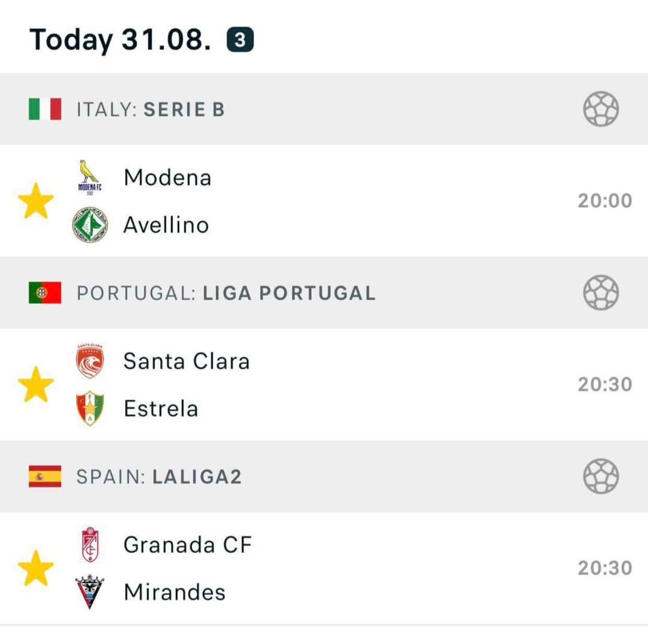Open Granada CF team name link
The image size is (648, 644).
click(x=188, y=545)
